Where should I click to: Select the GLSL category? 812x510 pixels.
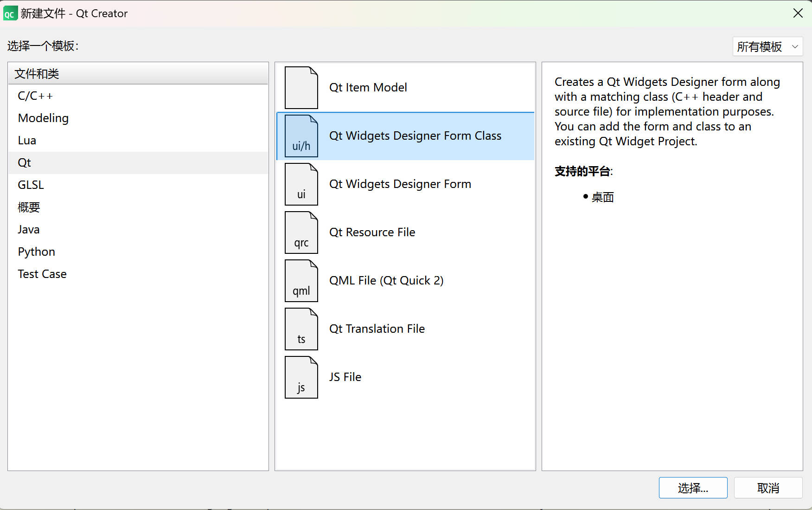click(138, 185)
